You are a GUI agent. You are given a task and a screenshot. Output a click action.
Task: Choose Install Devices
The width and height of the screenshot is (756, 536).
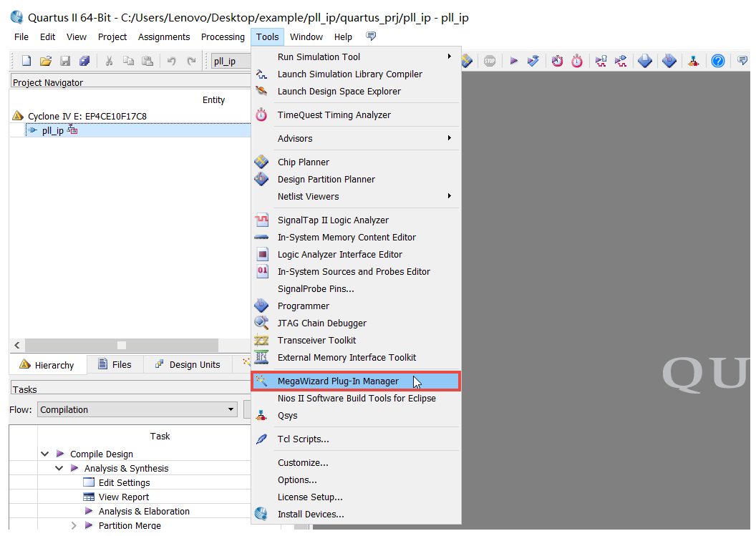(356, 515)
